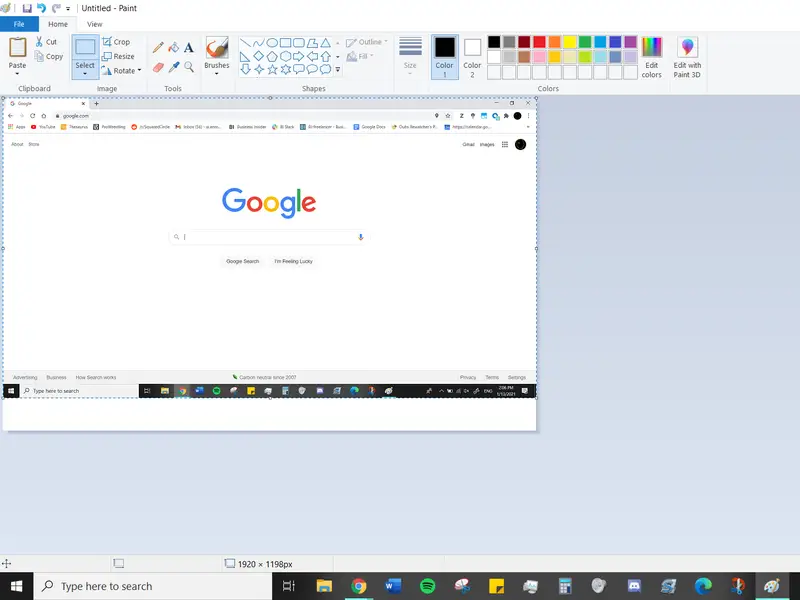
Task: Open Task View from taskbar
Action: [289, 586]
